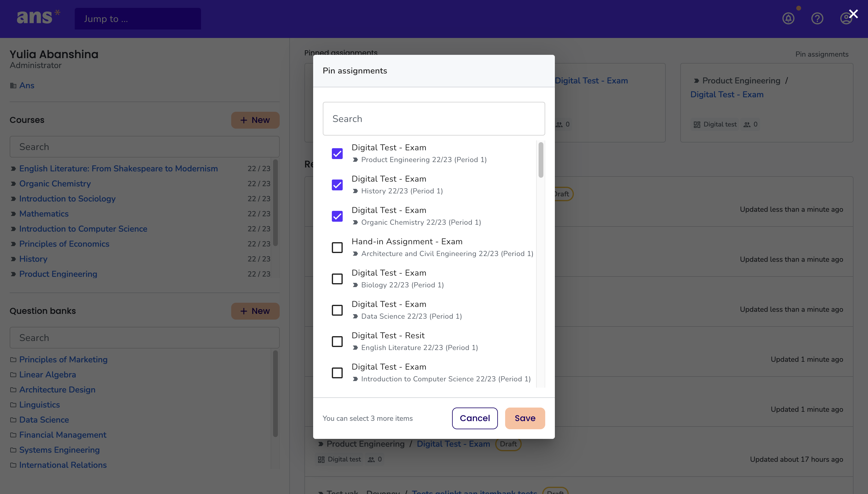Open Digital Test - Exam link in bottom recent row
Screen dimensions: 868x494
pyautogui.click(x=453, y=444)
